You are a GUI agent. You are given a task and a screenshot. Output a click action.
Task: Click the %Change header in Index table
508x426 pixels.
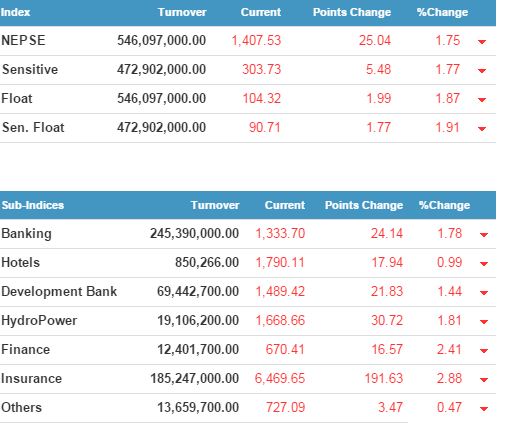point(442,12)
